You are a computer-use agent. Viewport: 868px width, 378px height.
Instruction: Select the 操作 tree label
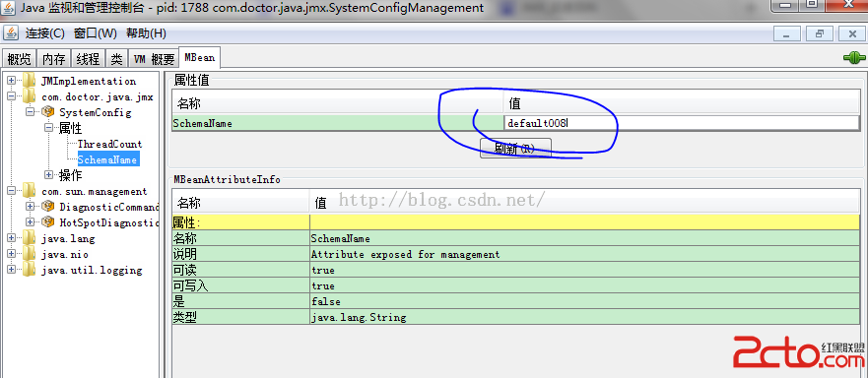coord(70,175)
